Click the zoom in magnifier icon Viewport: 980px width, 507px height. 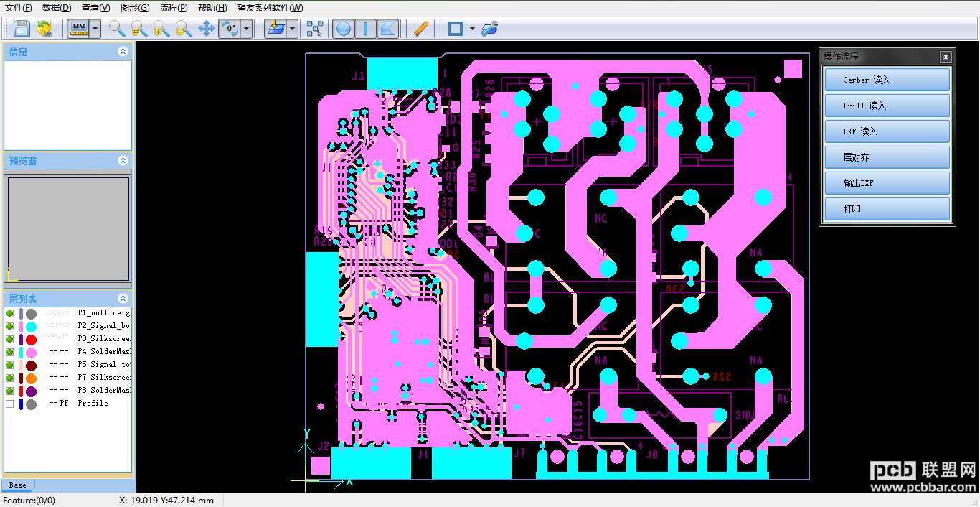(x=161, y=29)
